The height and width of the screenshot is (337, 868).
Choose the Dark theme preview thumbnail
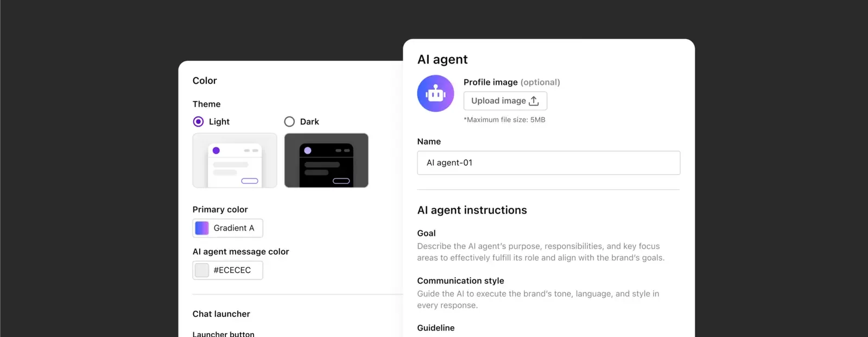(326, 160)
